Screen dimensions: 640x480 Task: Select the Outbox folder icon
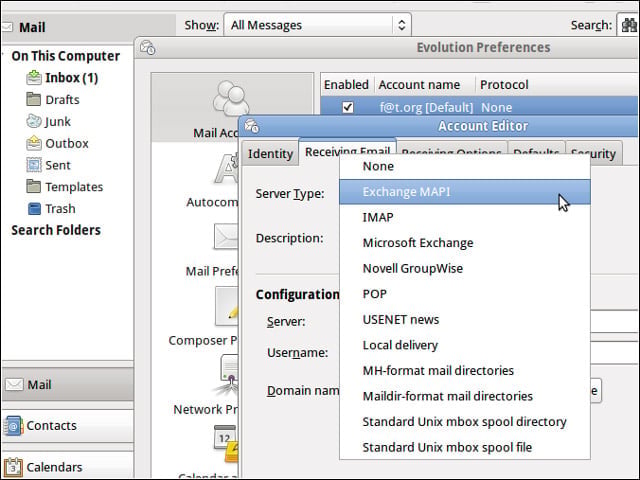tap(34, 143)
